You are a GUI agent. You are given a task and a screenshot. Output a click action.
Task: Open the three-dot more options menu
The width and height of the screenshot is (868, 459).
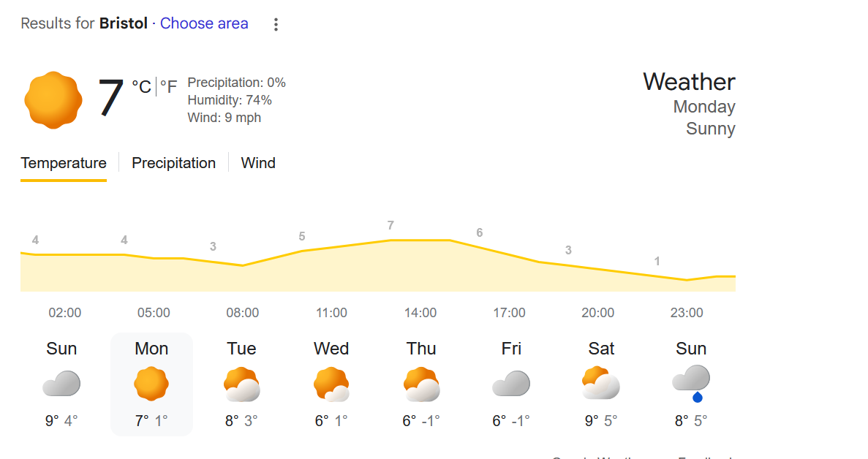coord(276,24)
